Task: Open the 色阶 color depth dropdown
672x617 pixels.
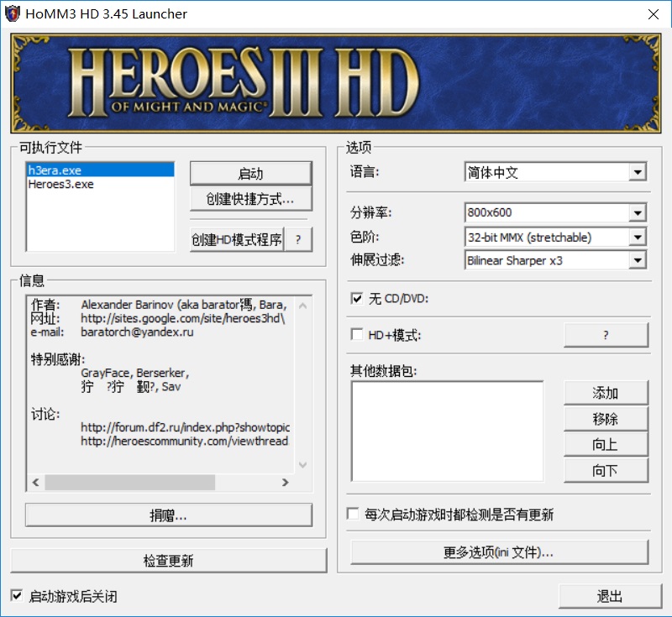Action: [x=638, y=237]
